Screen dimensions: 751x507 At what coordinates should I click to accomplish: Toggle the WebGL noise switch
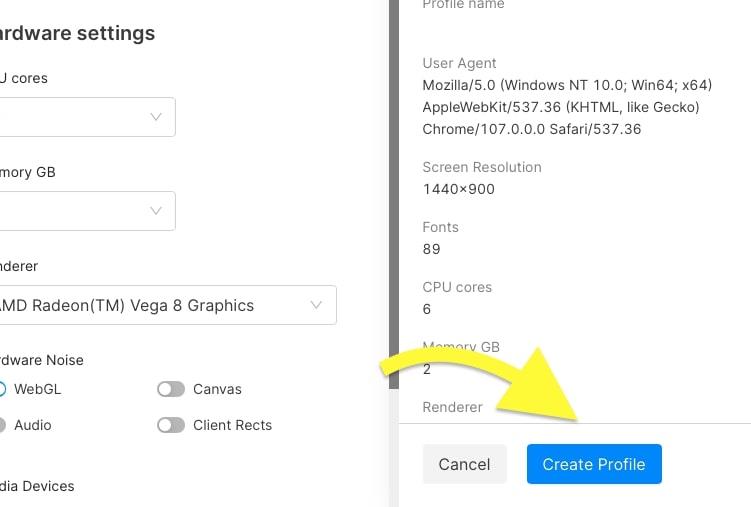pos(3,389)
